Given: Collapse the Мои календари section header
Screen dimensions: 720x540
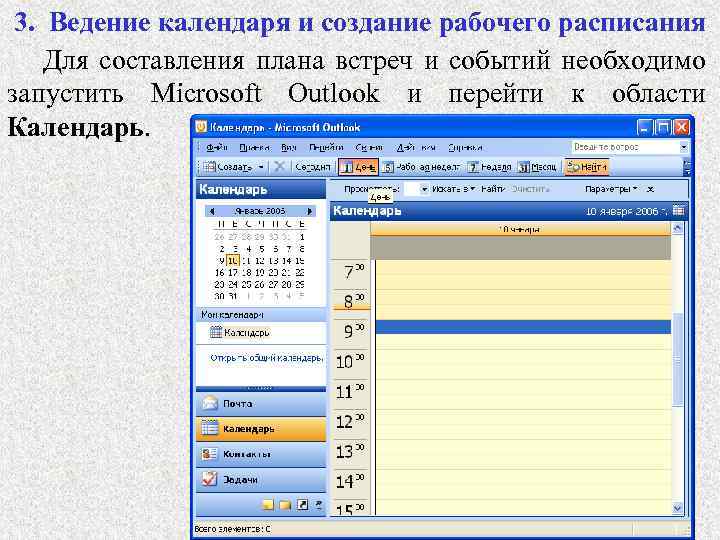Looking at the screenshot, I should click(x=261, y=315).
